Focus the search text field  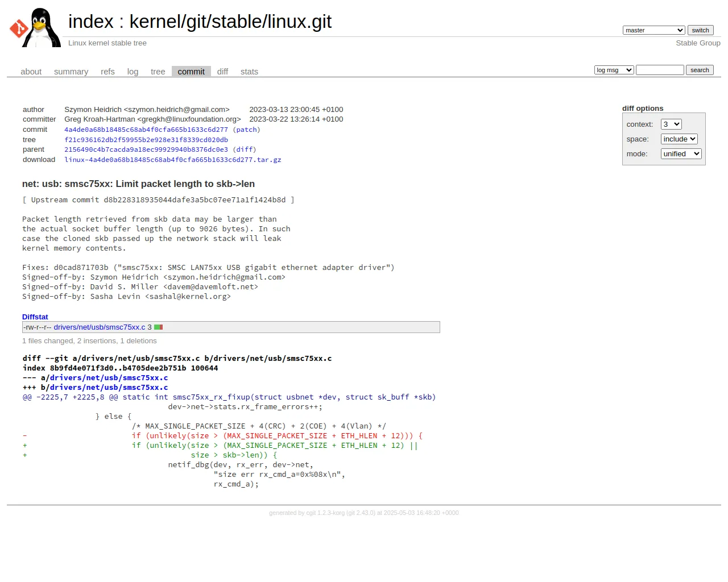[660, 70]
